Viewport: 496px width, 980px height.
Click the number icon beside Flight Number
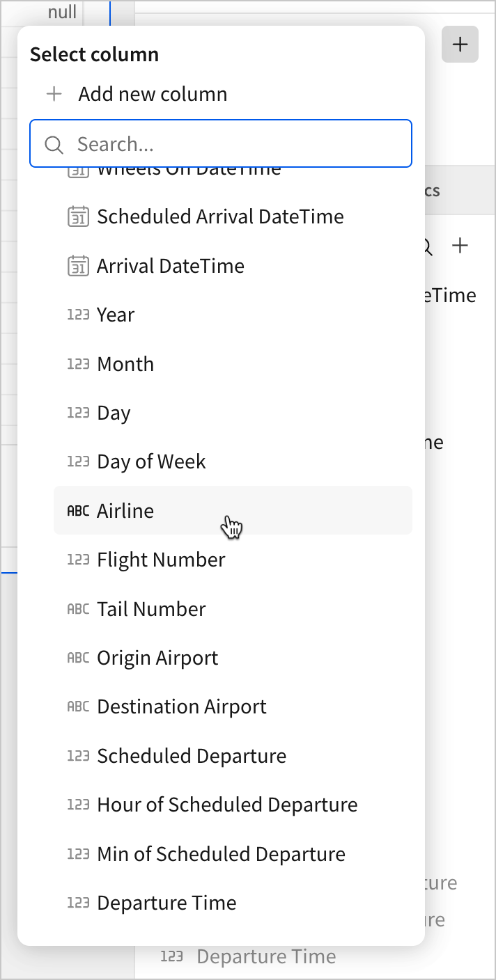[78, 560]
